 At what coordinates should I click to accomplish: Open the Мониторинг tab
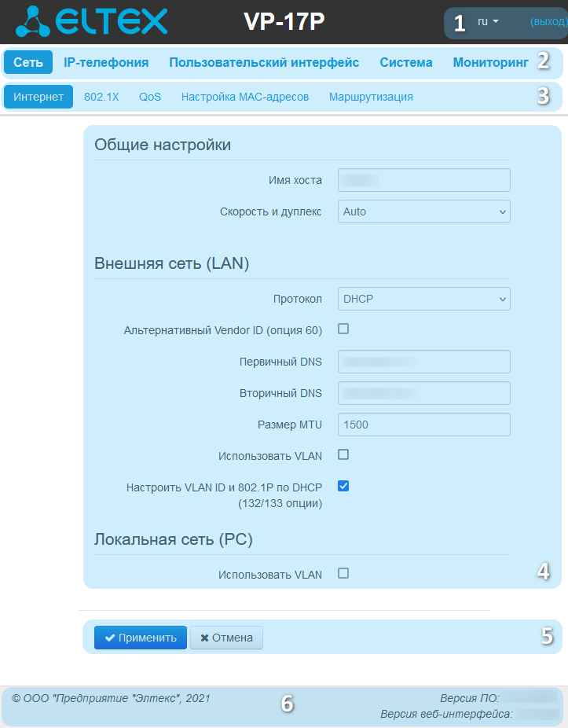(490, 62)
